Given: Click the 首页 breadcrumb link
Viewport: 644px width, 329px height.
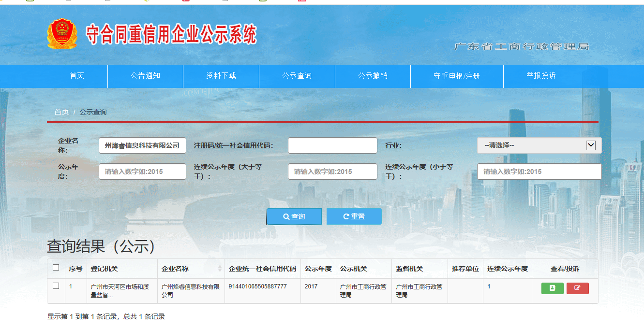Looking at the screenshot, I should [61, 112].
